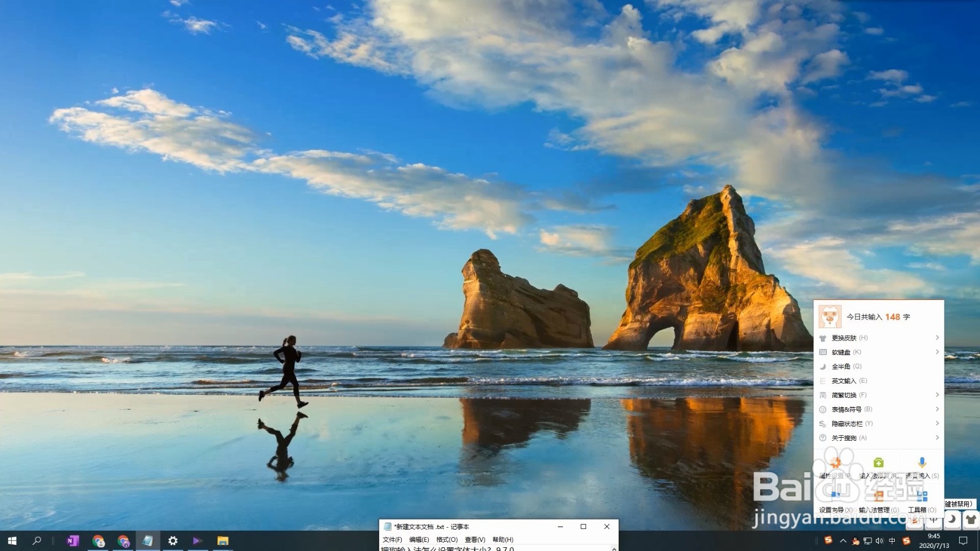Show hidden tray icons chevron
This screenshot has height=551, width=980.
[843, 541]
